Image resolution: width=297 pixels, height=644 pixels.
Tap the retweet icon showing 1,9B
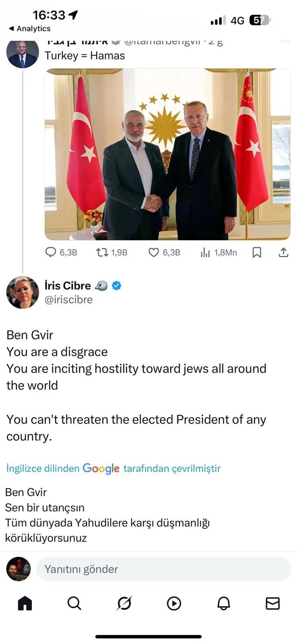pos(102,252)
